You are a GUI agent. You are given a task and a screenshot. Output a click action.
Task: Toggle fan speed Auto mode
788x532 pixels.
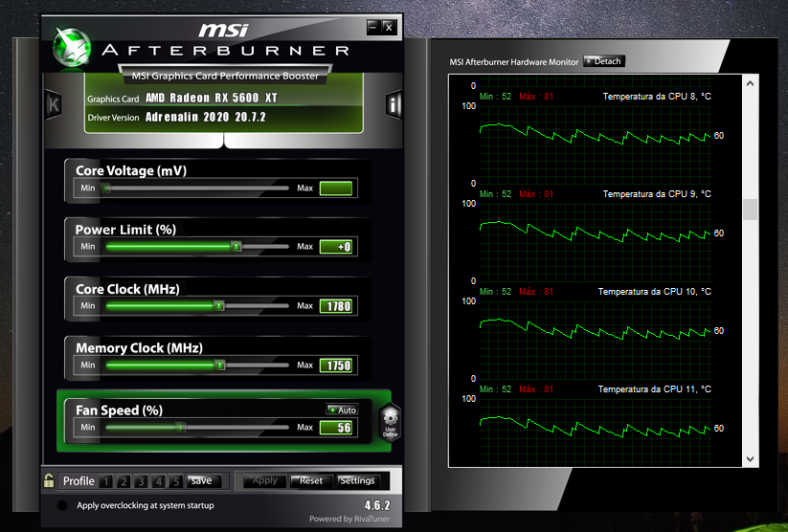(342, 410)
